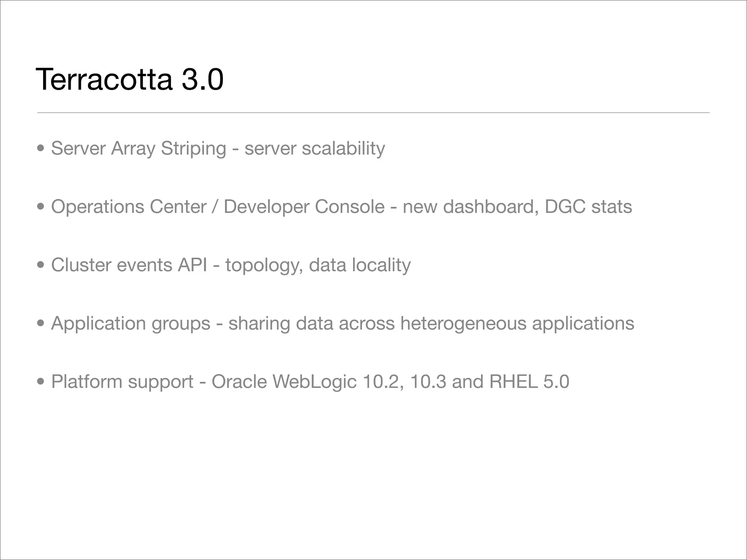
Task: Select 'Oracle WebLogic' in the last bullet
Action: tap(284, 382)
